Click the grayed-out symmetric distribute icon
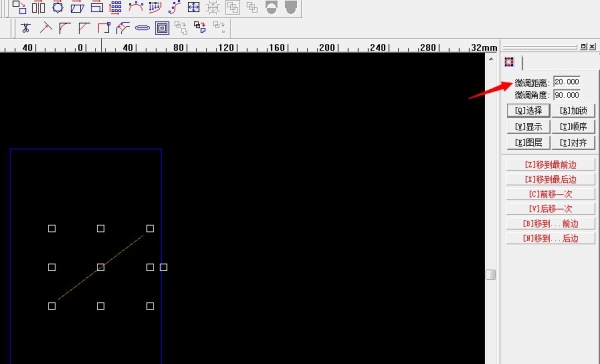This screenshot has height=364, width=600. 213,7
